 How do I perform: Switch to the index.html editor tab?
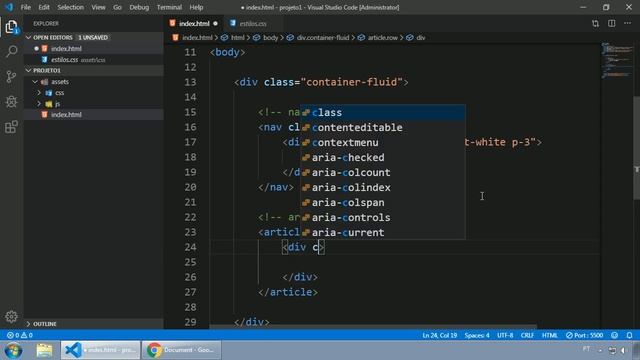[x=193, y=24]
